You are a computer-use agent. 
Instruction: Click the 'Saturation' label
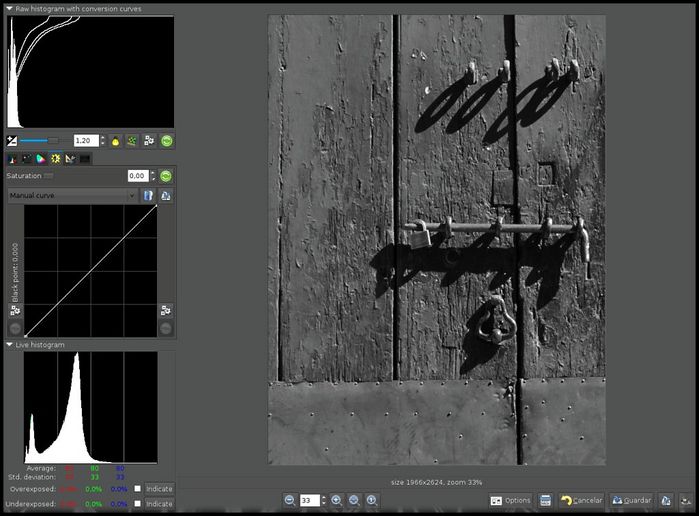pyautogui.click(x=24, y=176)
